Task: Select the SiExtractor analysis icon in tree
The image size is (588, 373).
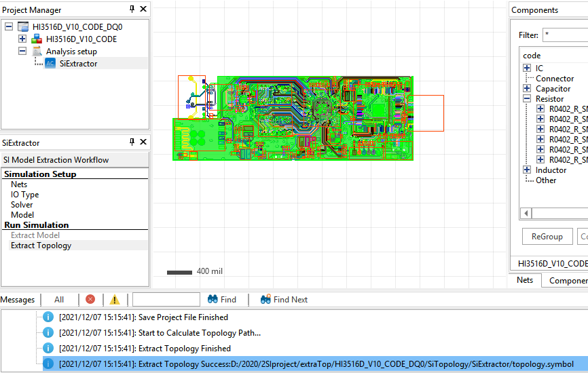Action: [50, 64]
